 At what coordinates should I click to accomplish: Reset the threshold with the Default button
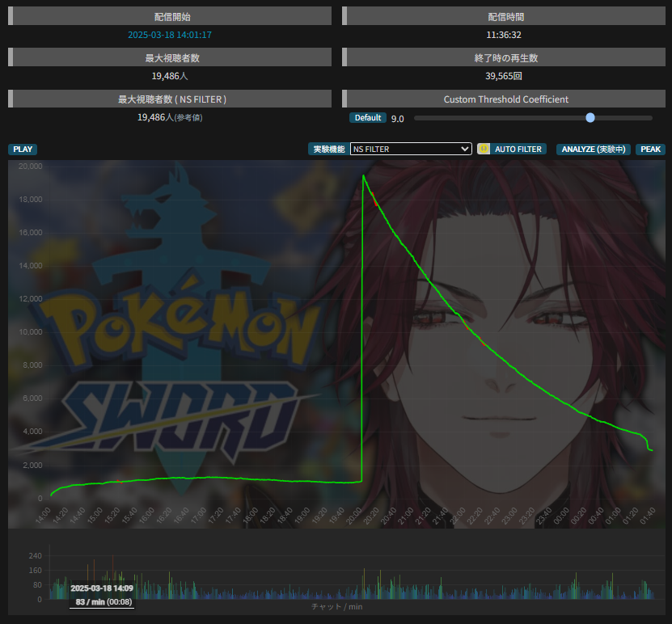pyautogui.click(x=367, y=118)
